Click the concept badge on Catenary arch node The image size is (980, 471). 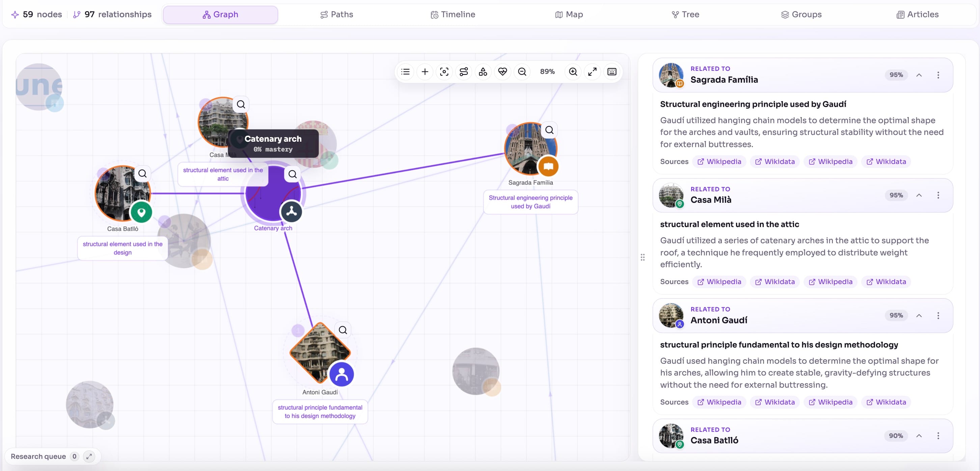point(292,211)
